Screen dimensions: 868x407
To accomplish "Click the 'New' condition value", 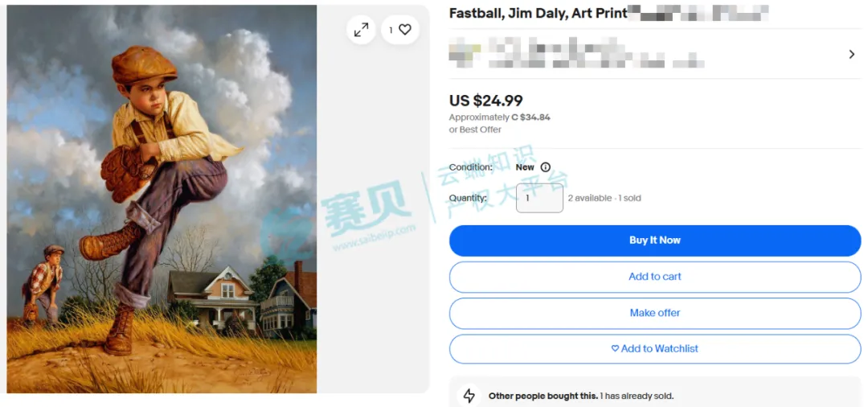I will click(525, 167).
